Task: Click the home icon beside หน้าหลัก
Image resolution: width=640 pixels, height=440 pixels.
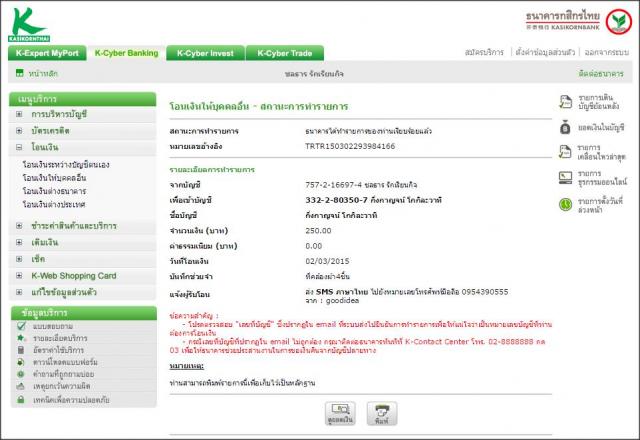Action: [19, 74]
